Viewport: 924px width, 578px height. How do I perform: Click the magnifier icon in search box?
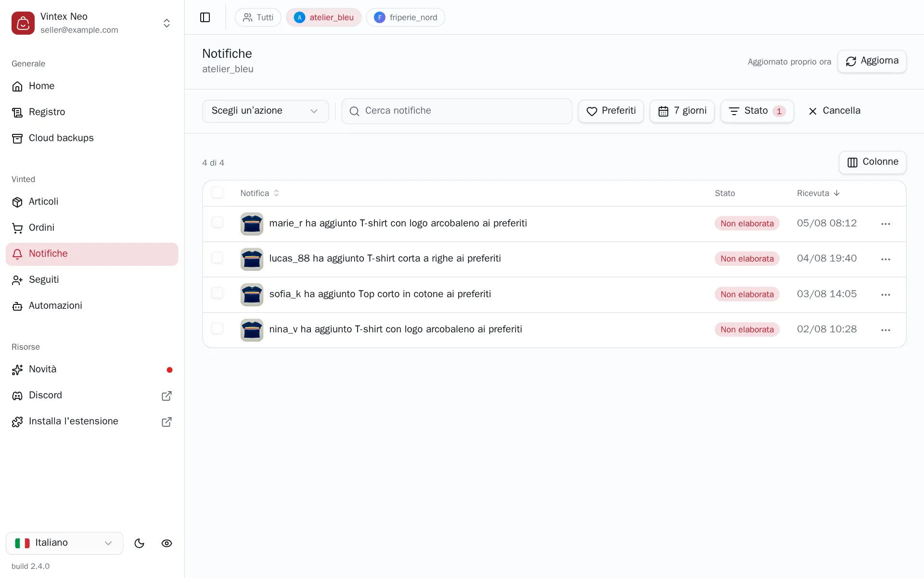355,111
